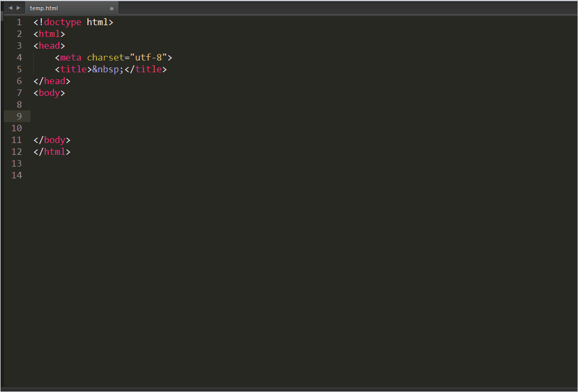Click the opening html tag on line 2
The image size is (578, 392).
[x=49, y=34]
